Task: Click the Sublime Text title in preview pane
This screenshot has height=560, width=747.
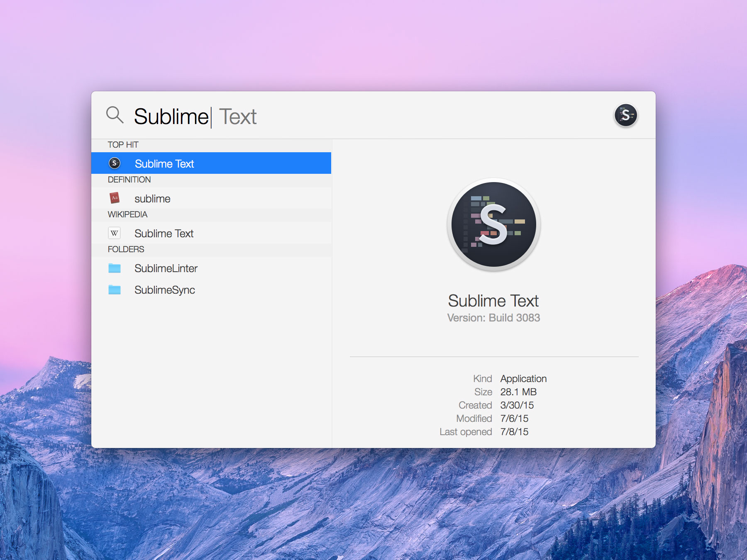Action: tap(493, 301)
